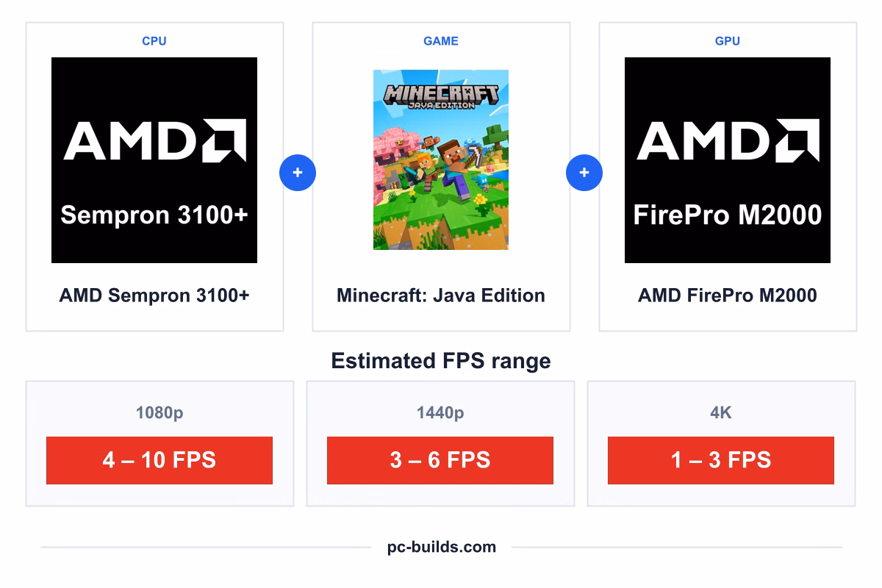Visit the pc-builds.com link
The width and height of the screenshot is (882, 588).
[442, 547]
